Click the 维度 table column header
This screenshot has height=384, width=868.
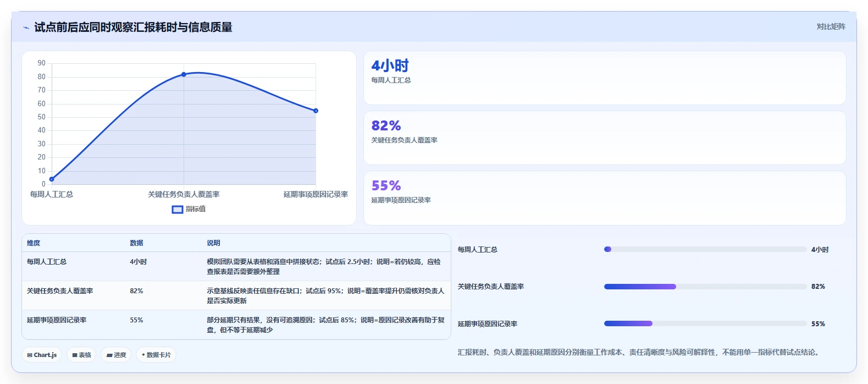(x=34, y=243)
